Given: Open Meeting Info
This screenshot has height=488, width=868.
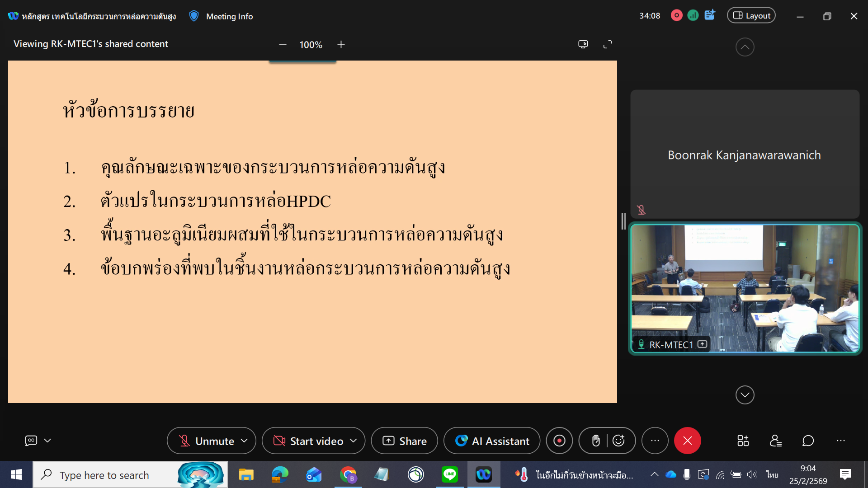Looking at the screenshot, I should pos(229,16).
